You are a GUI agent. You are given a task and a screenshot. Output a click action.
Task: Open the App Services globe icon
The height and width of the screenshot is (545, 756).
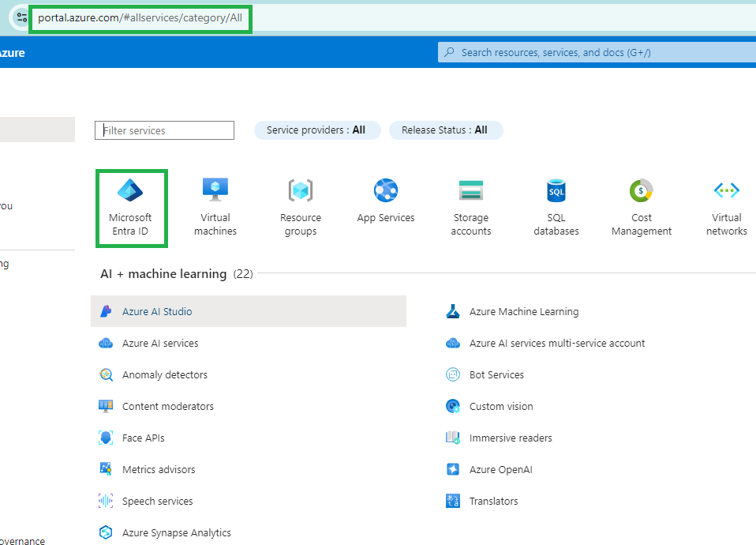point(386,190)
